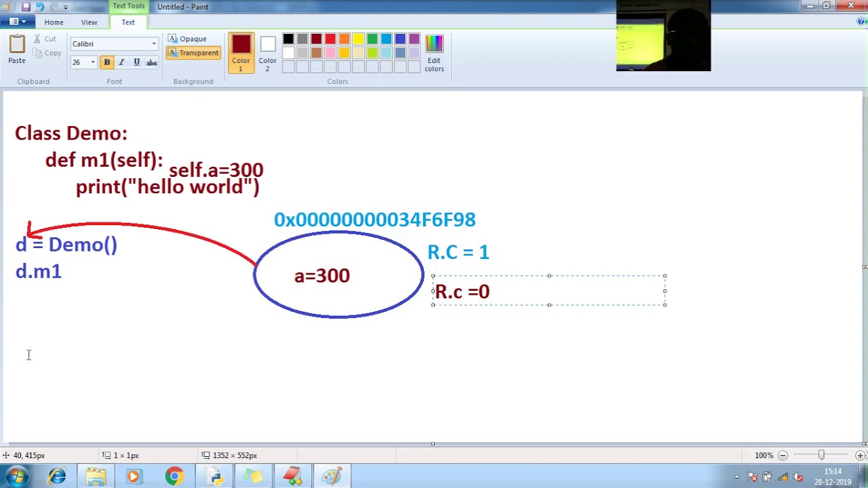Open Chrome from the taskbar

[174, 476]
